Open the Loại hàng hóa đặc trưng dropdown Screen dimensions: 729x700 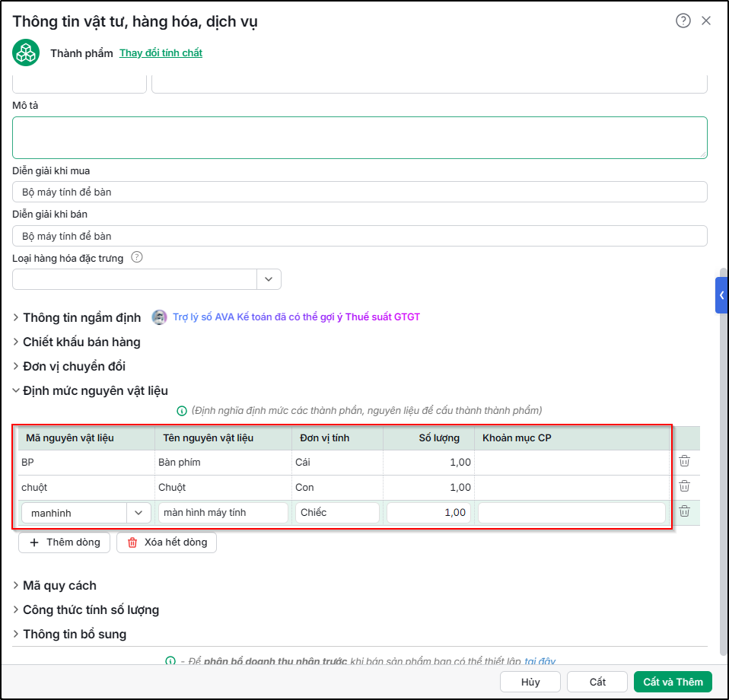(x=269, y=279)
